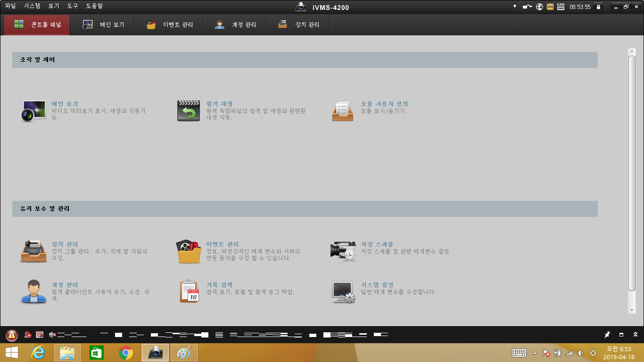Image resolution: width=644 pixels, height=362 pixels.
Task: Click the 계정 관리 link in maintenance section
Action: click(65, 285)
